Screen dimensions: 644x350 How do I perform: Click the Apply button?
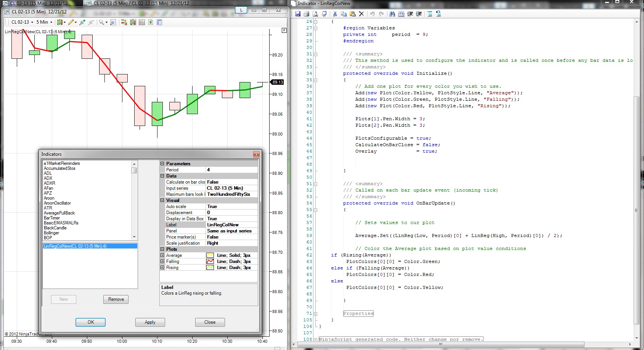point(150,322)
